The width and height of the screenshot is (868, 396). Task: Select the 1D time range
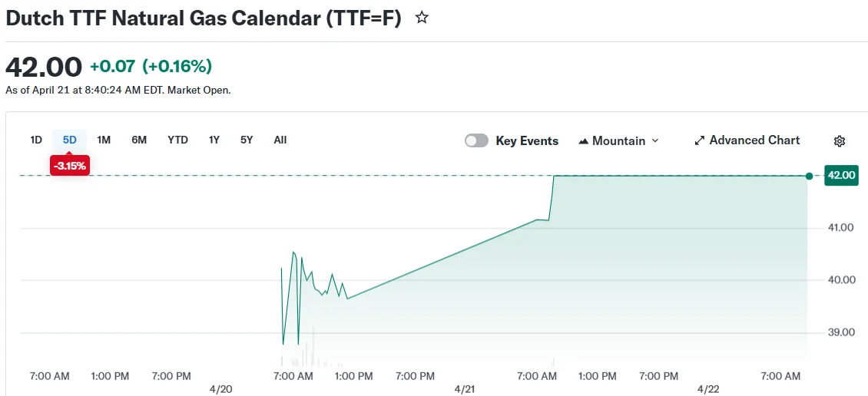coord(36,140)
